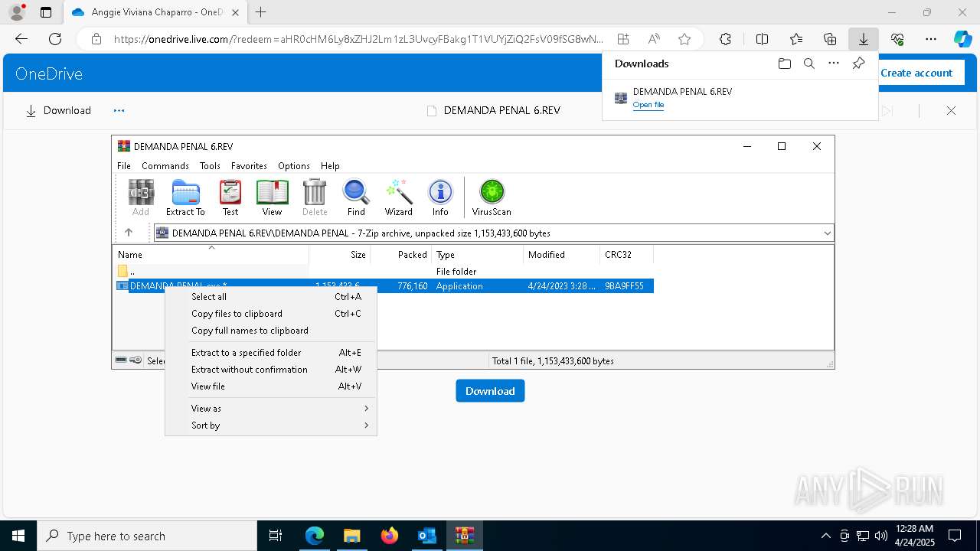Open the Tools menu
The height and width of the screenshot is (551, 980).
point(210,165)
